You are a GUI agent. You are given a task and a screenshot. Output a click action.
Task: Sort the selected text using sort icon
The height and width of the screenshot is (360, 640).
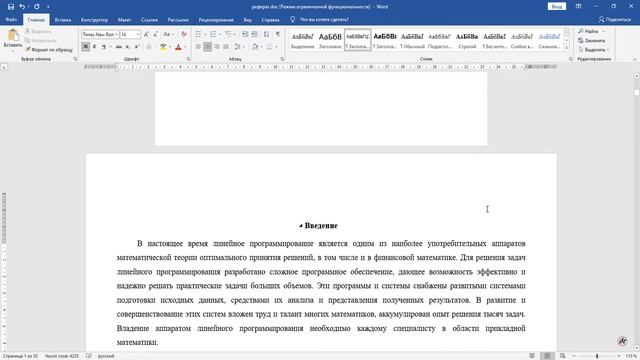(266, 34)
